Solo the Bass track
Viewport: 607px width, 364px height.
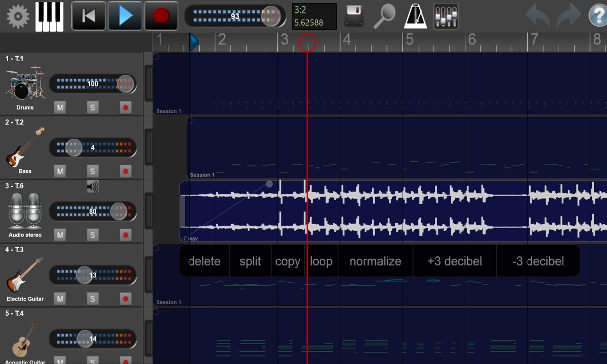pyautogui.click(x=92, y=171)
